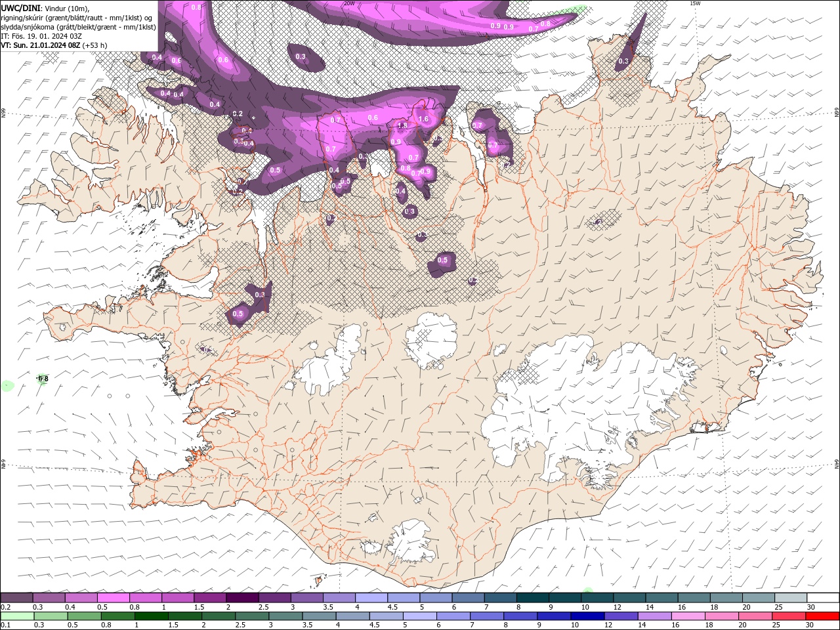Click the issue time line 'IT: Fös. 19. 01. 2024 03Z'
The image size is (840, 630).
pyautogui.click(x=41, y=36)
